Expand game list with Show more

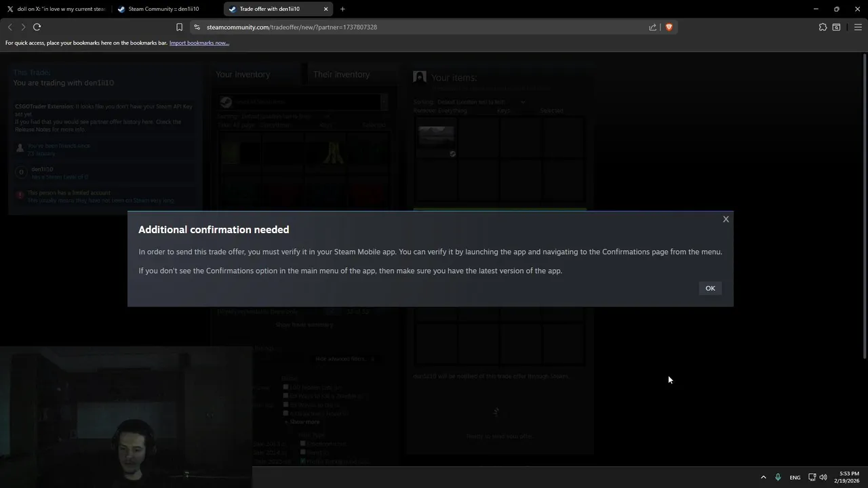(x=302, y=422)
